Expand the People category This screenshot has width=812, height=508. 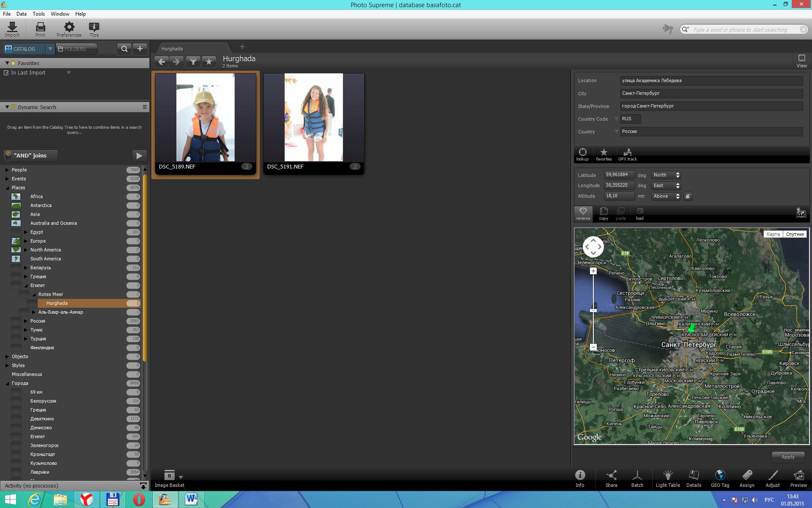point(7,170)
